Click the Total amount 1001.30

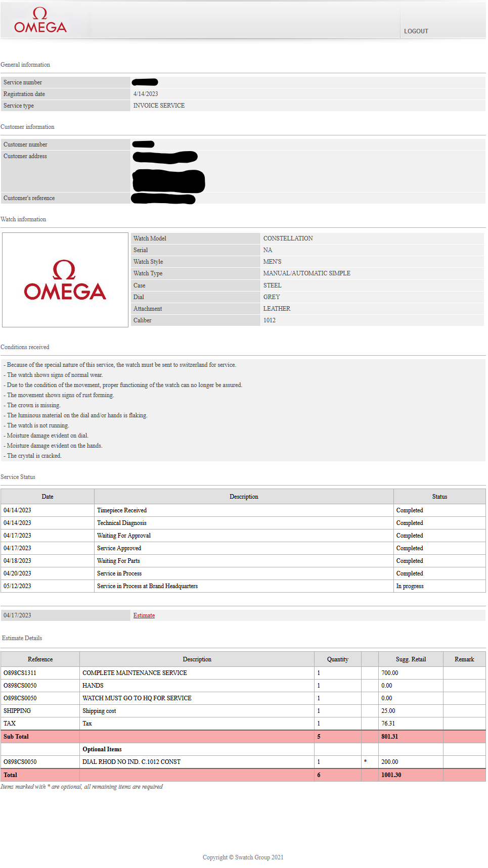click(391, 775)
